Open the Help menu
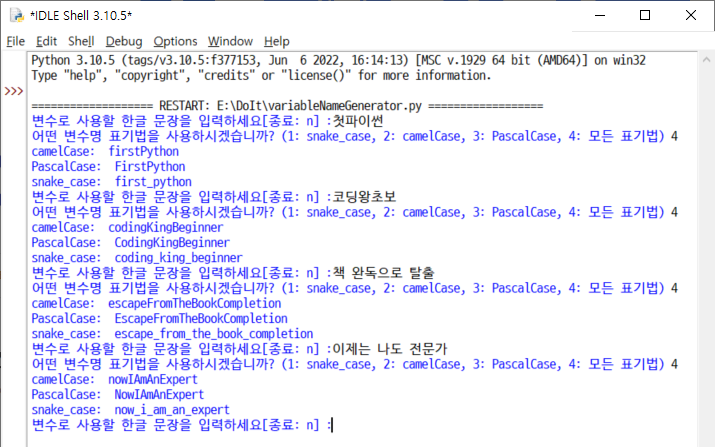The width and height of the screenshot is (715, 447). 276,42
